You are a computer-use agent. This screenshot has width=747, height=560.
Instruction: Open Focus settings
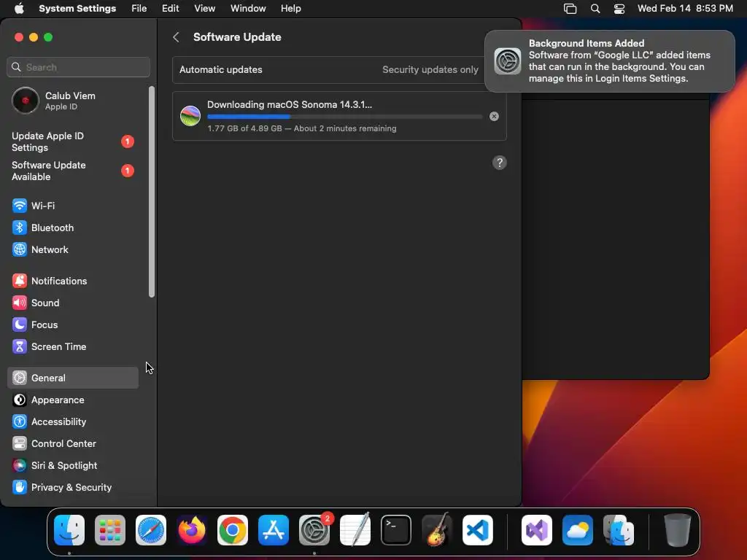[73, 324]
